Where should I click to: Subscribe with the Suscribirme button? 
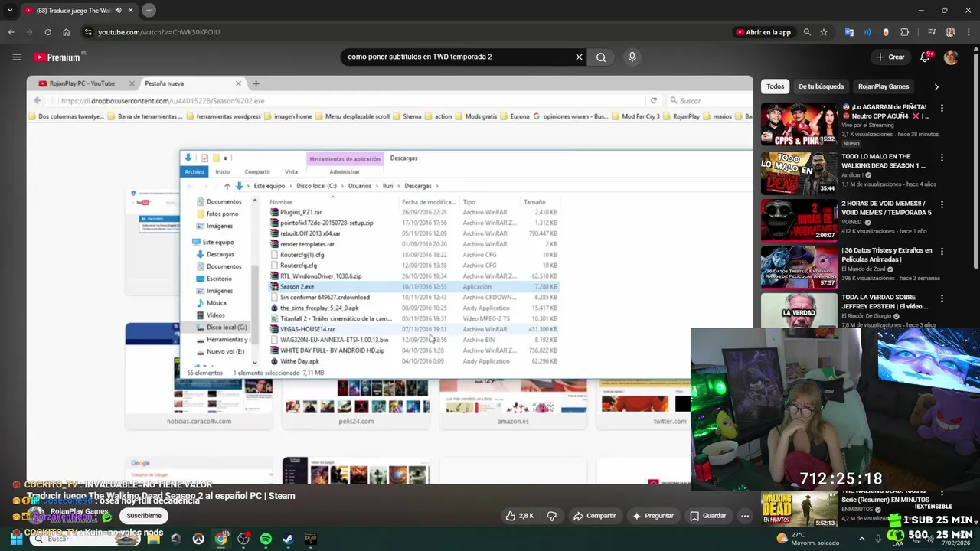click(x=144, y=516)
